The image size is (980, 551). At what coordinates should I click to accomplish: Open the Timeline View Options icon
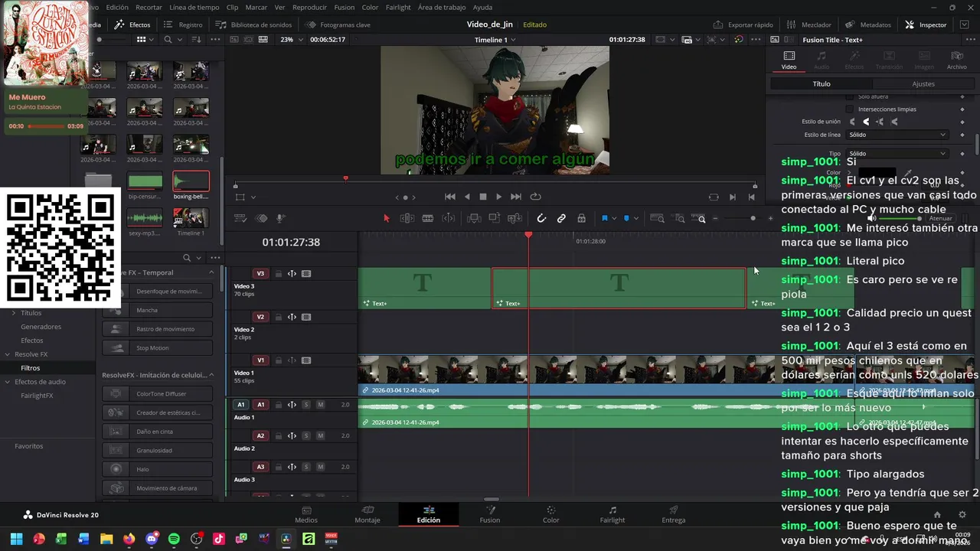pos(240,218)
